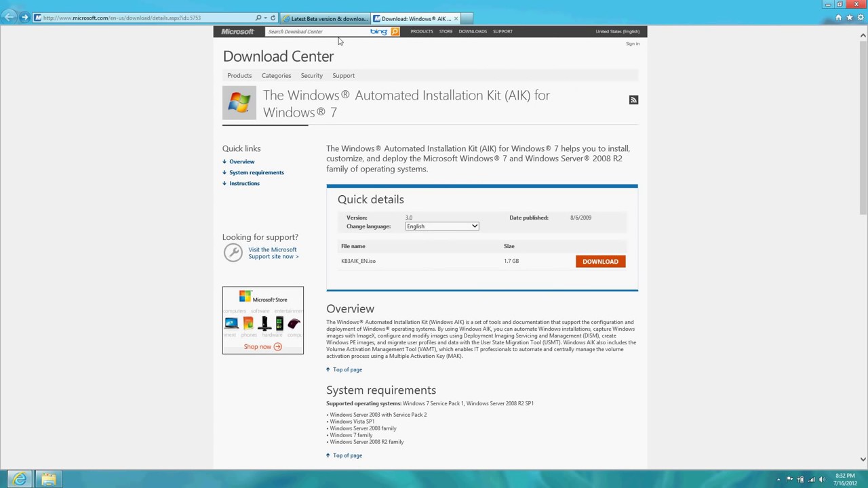
Task: Open SUPPORT in the top navigation
Action: point(502,31)
